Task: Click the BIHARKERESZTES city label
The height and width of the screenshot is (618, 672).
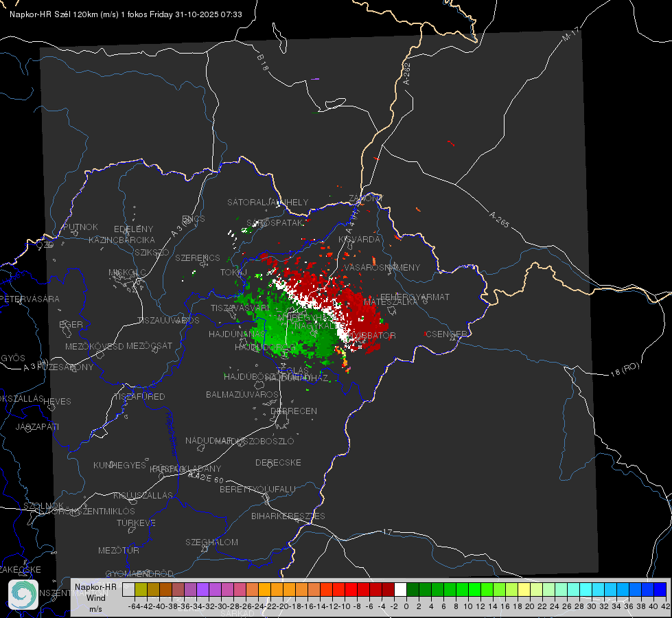Action: [x=288, y=516]
